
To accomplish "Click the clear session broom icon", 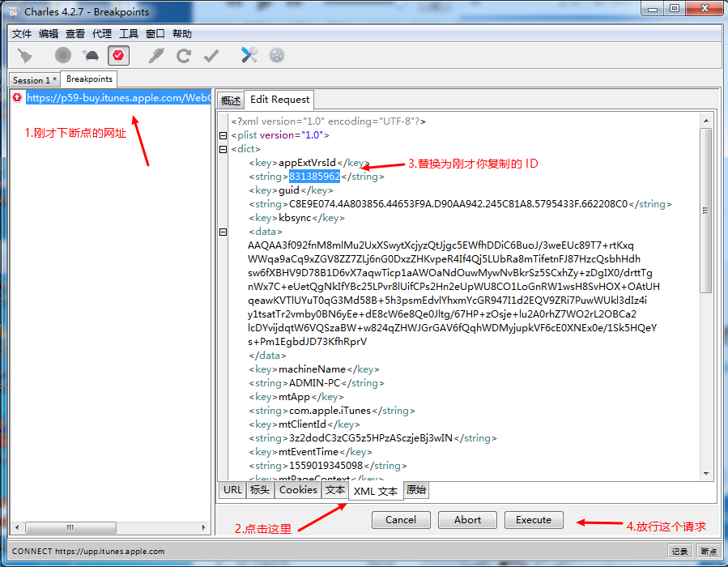I will coord(25,55).
